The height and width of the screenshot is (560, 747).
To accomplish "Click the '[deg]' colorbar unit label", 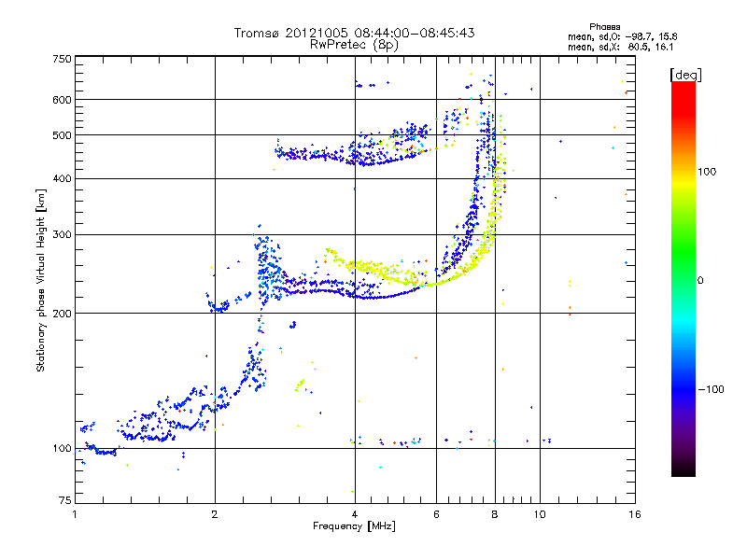I will 685,75.
